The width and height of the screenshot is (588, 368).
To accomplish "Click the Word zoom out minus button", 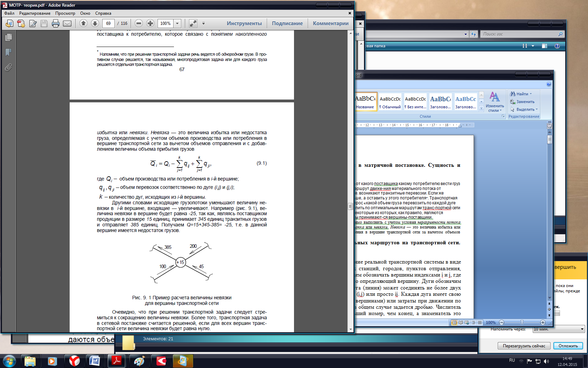I will 502,322.
